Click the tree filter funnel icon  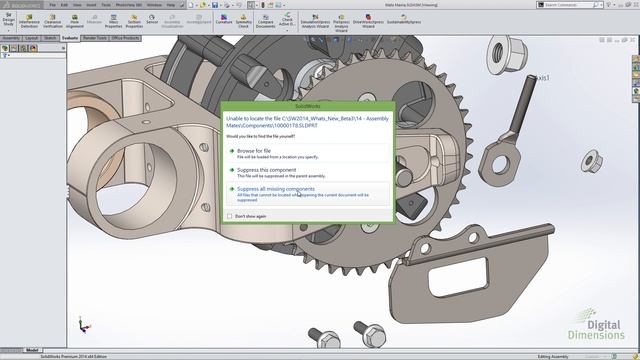(x=4, y=56)
